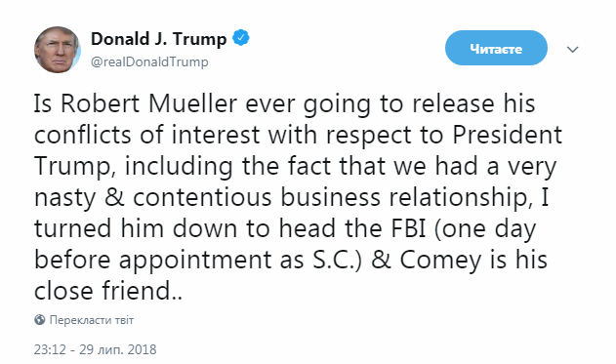Click the word 'President' in tweet text
This screenshot has width=616, height=364.
click(508, 135)
